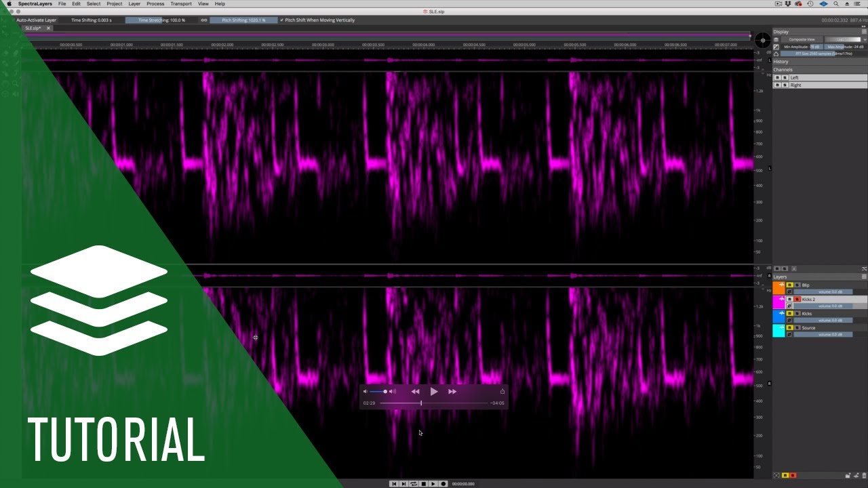Click the transport Record button
Screen dimensions: 868x488
[x=443, y=483]
